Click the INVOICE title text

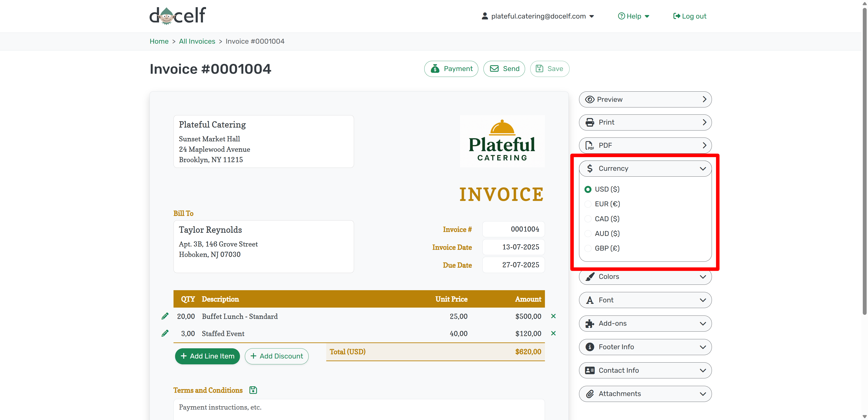click(x=502, y=195)
